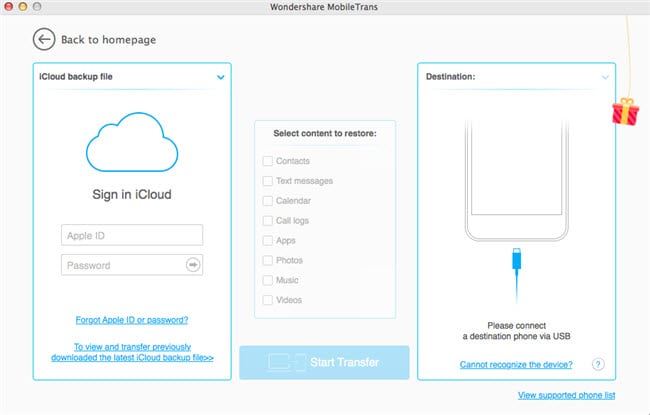
Task: Click the question mark help icon
Action: 598,364
